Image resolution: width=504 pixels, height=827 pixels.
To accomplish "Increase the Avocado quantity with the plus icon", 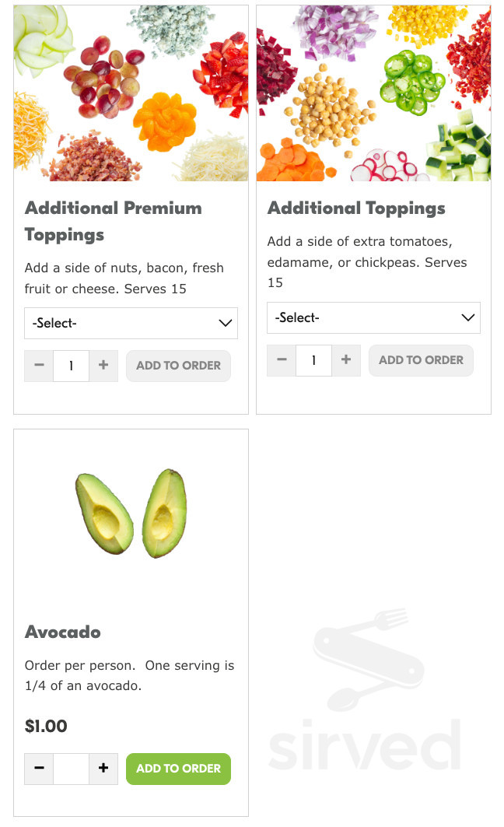I will (103, 769).
